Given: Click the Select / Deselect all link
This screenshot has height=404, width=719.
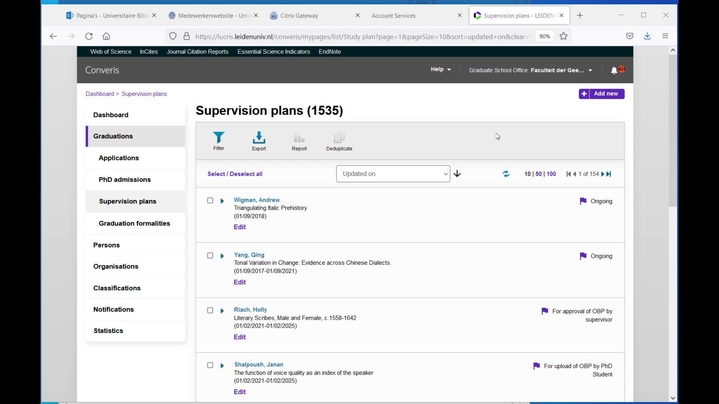Looking at the screenshot, I should 235,174.
